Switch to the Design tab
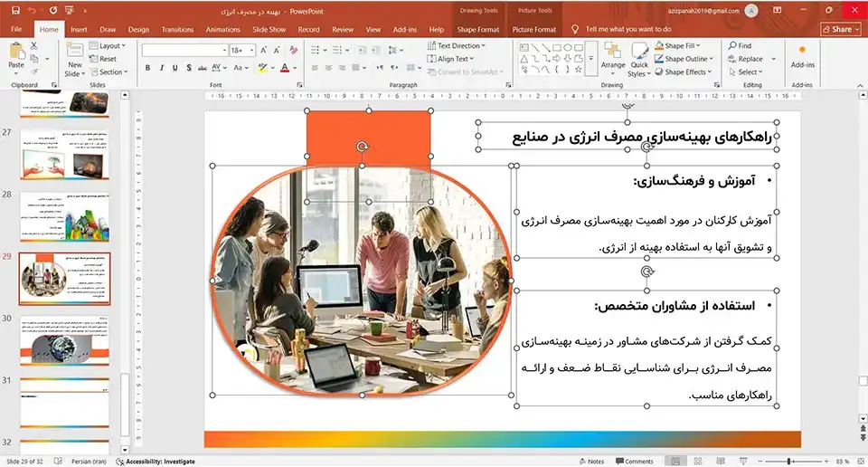The height and width of the screenshot is (467, 868). point(138,29)
